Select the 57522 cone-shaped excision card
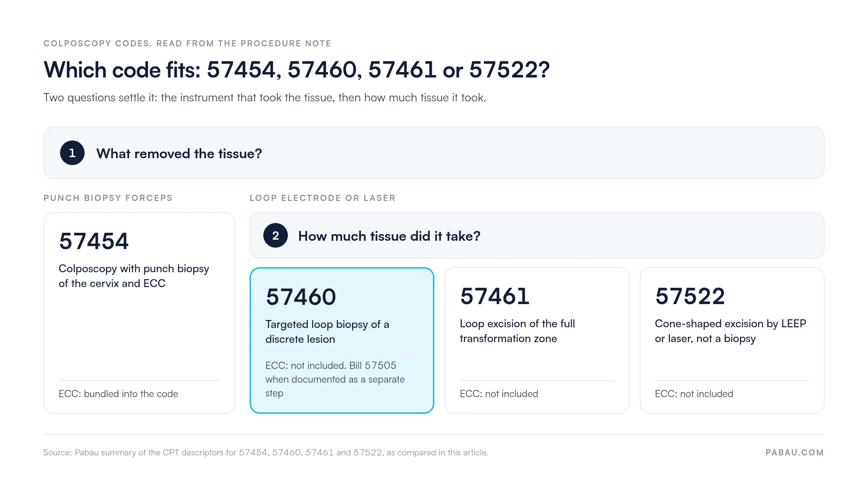 point(732,340)
